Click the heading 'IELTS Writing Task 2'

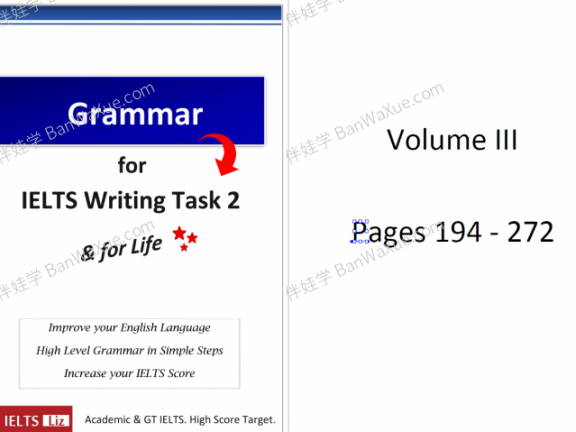tap(130, 201)
